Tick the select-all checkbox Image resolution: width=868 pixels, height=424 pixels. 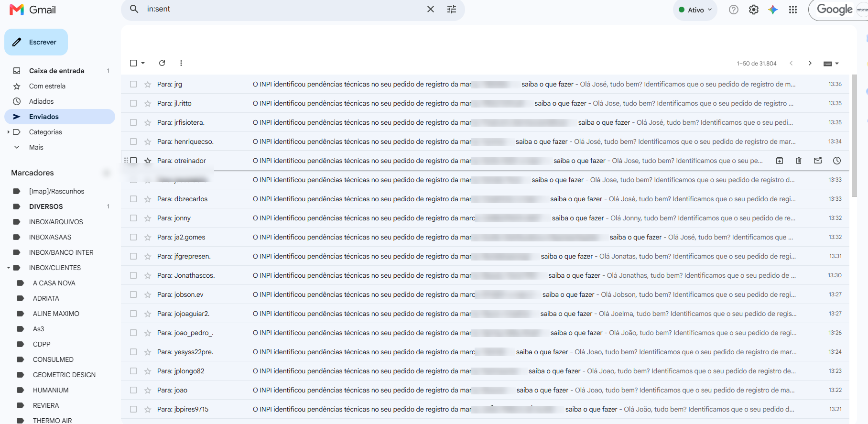[x=133, y=63]
